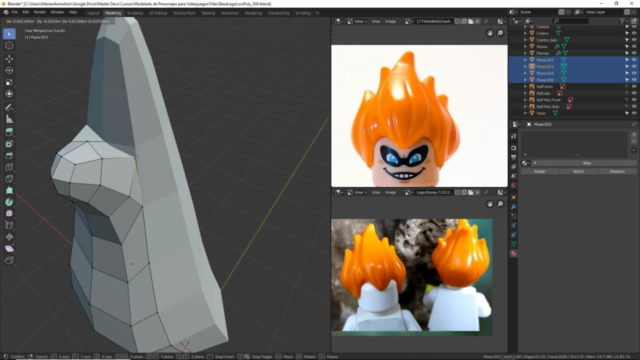This screenshot has width=640, height=360.
Task: Expand the Plane.002 outliner item
Action: click(525, 60)
